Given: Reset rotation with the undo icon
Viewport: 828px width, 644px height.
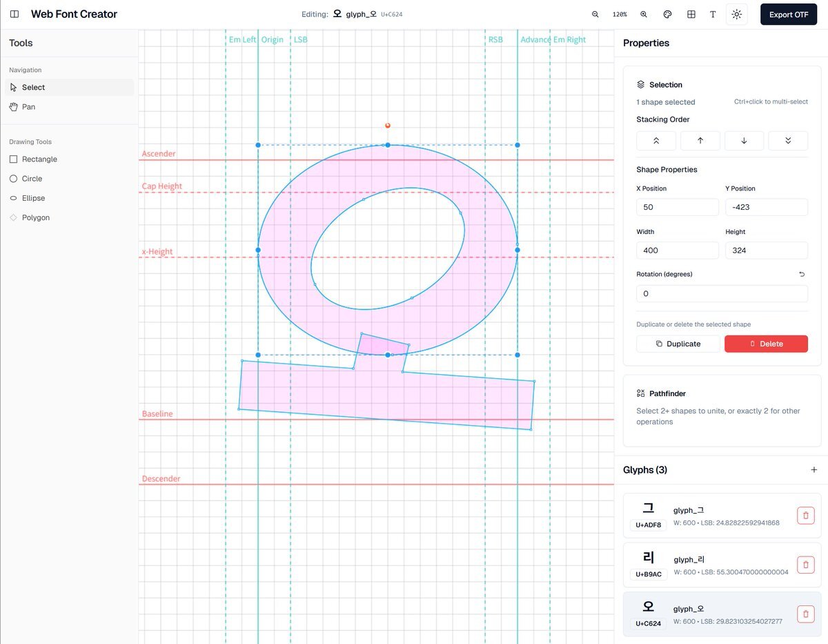Looking at the screenshot, I should [802, 274].
